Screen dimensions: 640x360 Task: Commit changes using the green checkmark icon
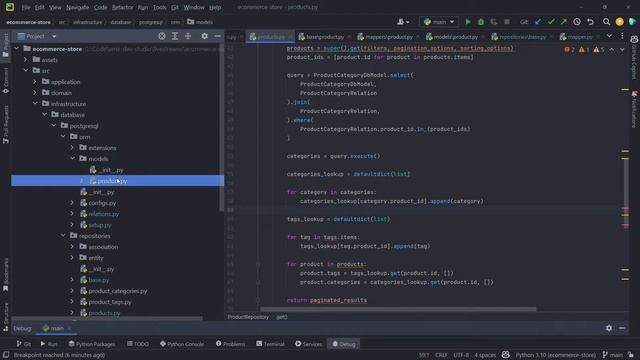click(551, 22)
